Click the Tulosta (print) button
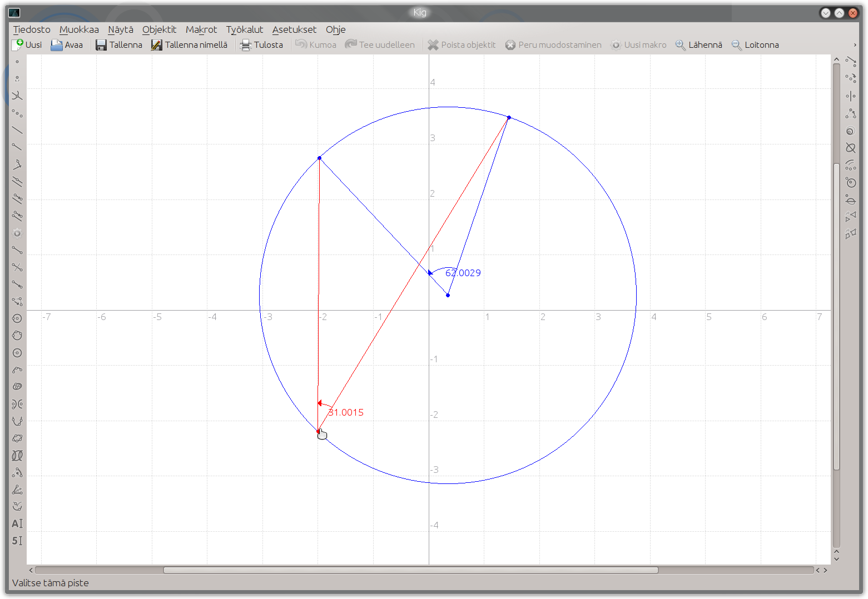 click(261, 45)
